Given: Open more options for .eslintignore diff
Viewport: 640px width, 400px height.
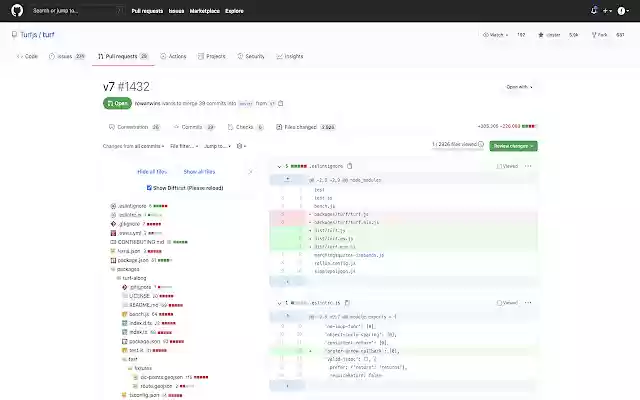Looking at the screenshot, I should coord(528,166).
